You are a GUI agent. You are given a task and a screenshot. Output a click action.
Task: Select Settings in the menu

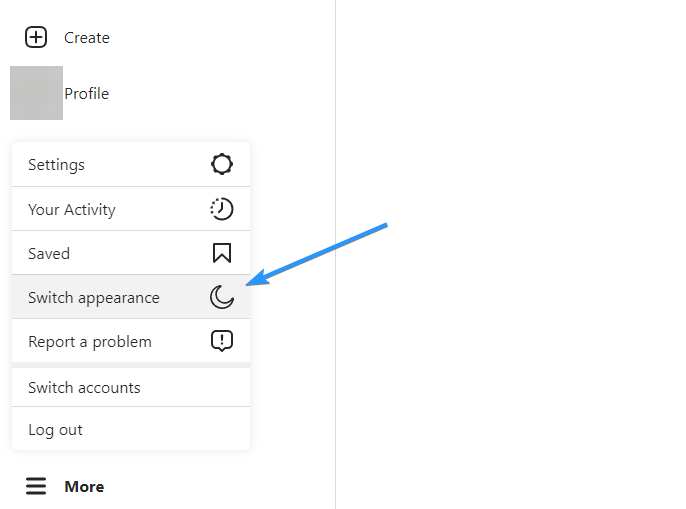[x=131, y=165]
